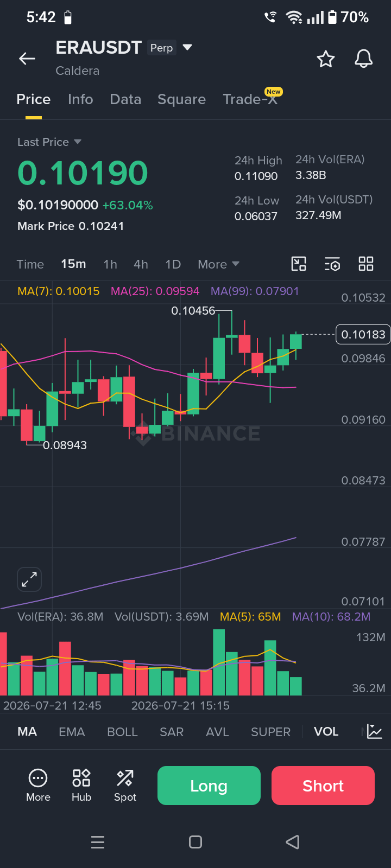
Task: Tap the MA(25): 0.09594 label
Action: pos(155,291)
